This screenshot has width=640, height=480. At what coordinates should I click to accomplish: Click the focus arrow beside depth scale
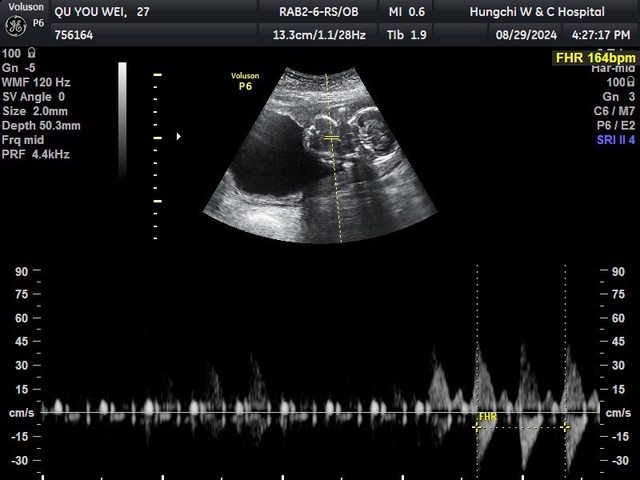179,136
